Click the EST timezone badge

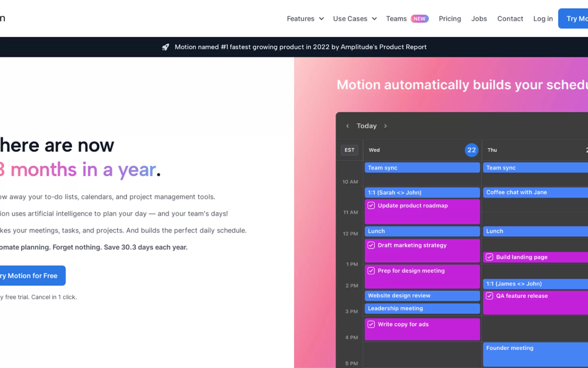coord(349,150)
